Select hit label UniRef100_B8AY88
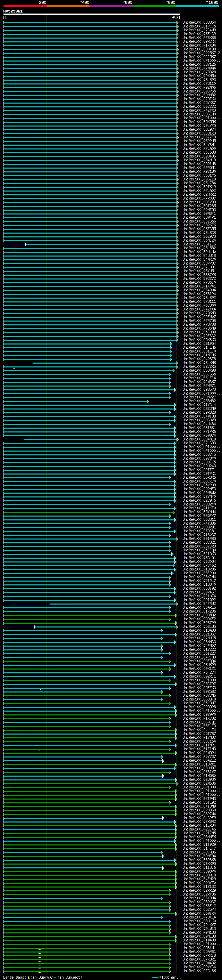 (199, 49)
